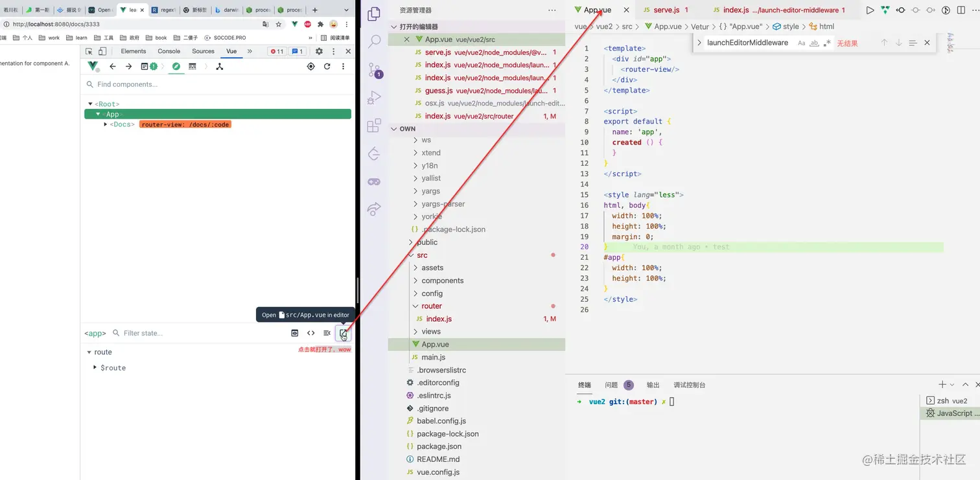Image resolution: width=980 pixels, height=480 pixels.
Task: Click the 1 message badge in DevTools
Action: [x=297, y=51]
